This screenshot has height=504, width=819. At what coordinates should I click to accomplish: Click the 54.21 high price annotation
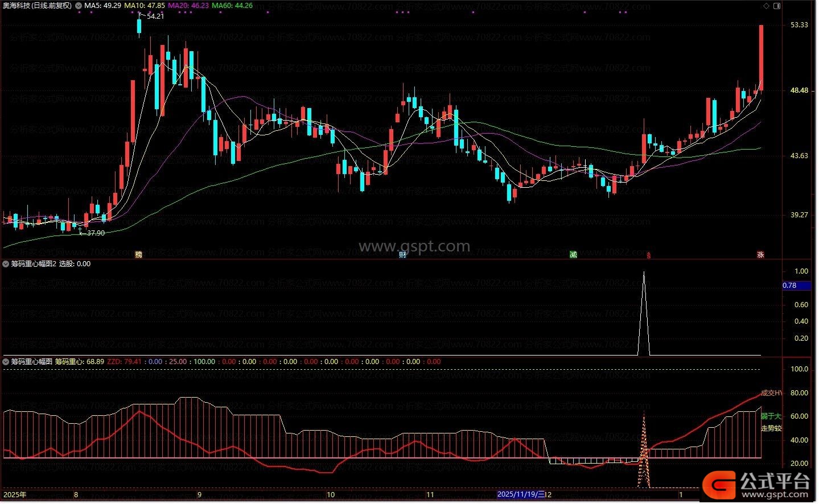point(155,16)
